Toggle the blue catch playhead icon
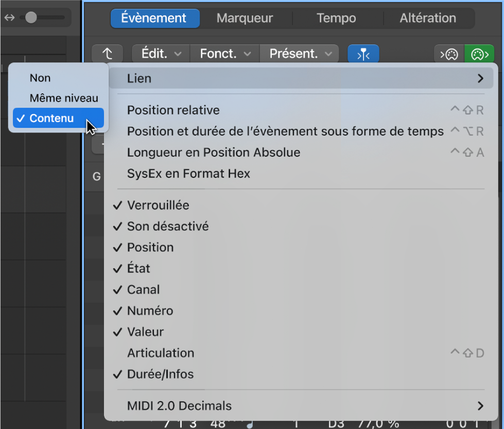Screen dimensions: 504x429 [x=363, y=54]
